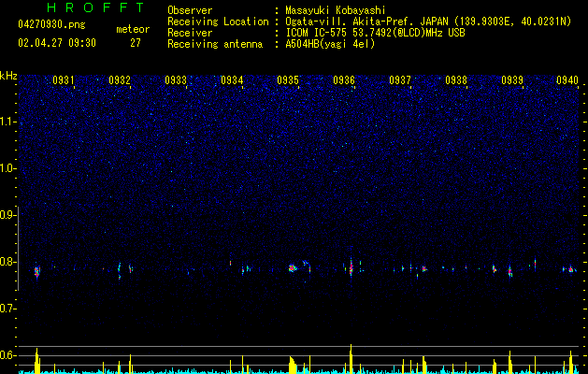Click the Observer label
The width and height of the screenshot is (588, 374).
190,10
